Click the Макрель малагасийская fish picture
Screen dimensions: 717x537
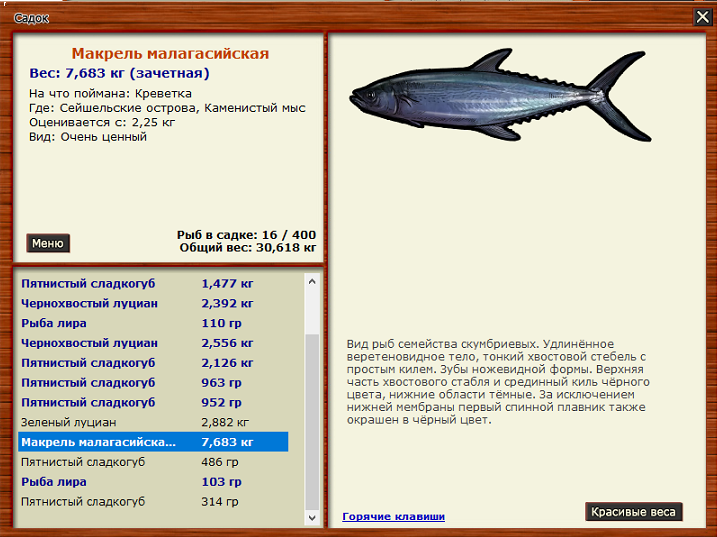pyautogui.click(x=501, y=95)
